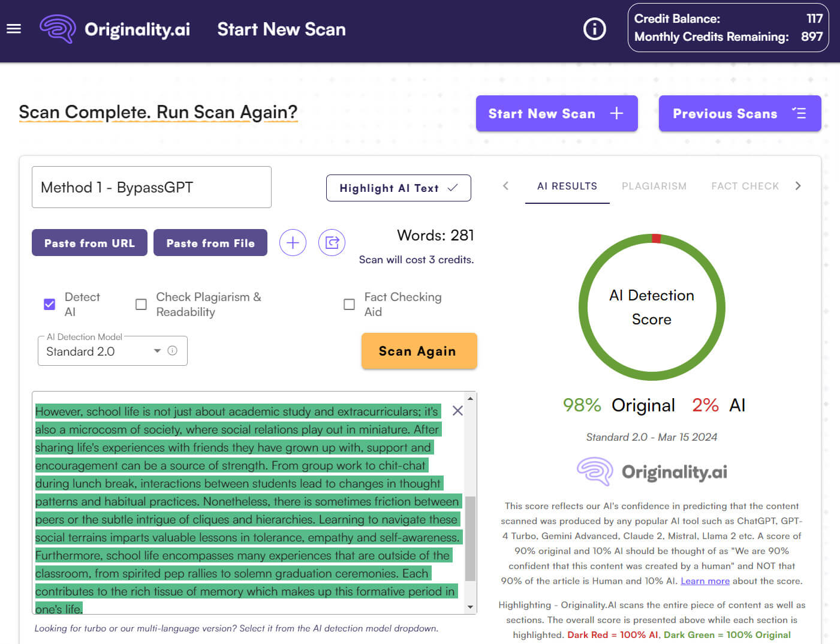Click the Originality.ai brain logo in header

[58, 29]
